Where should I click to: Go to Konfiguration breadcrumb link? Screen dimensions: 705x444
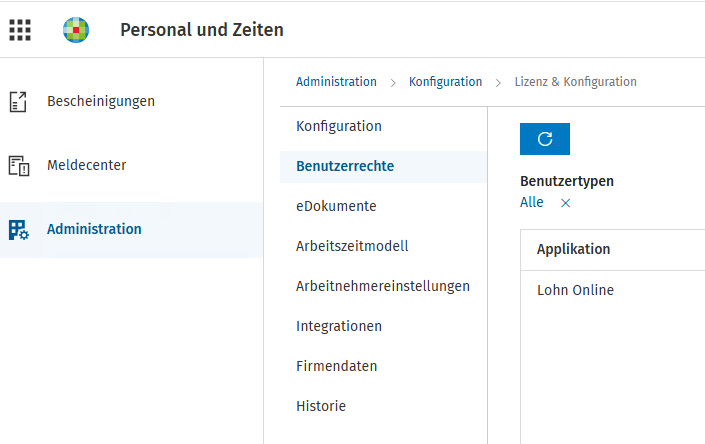(445, 82)
